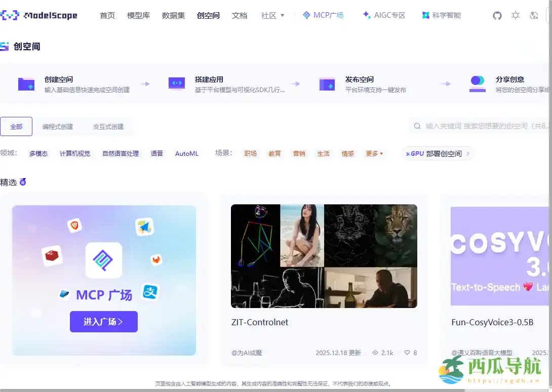Toggle the light/dark theme sun icon
This screenshot has width=552, height=392.
point(516,16)
